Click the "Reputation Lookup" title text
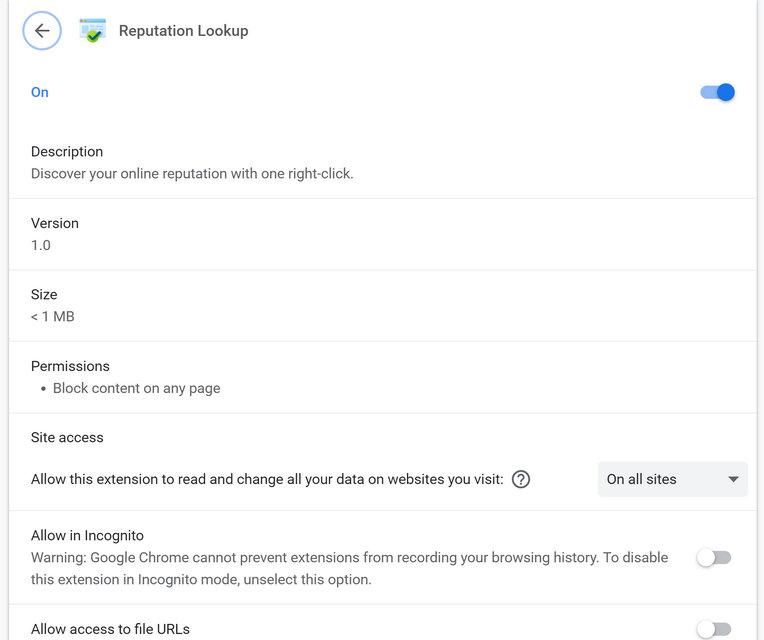The image size is (764, 640). click(183, 31)
